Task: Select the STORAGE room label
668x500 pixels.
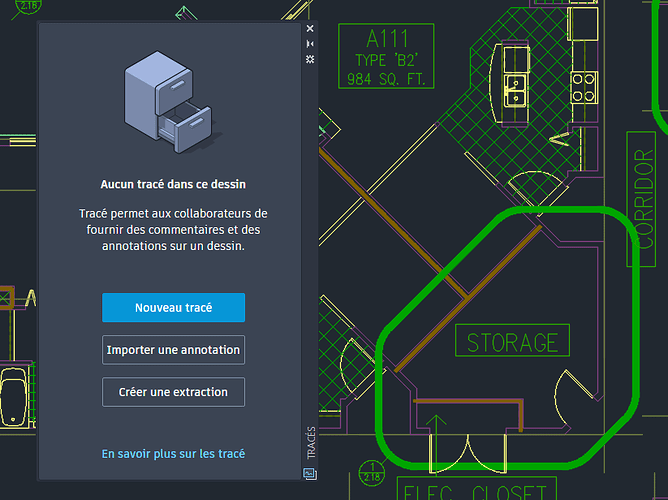Action: pyautogui.click(x=512, y=343)
